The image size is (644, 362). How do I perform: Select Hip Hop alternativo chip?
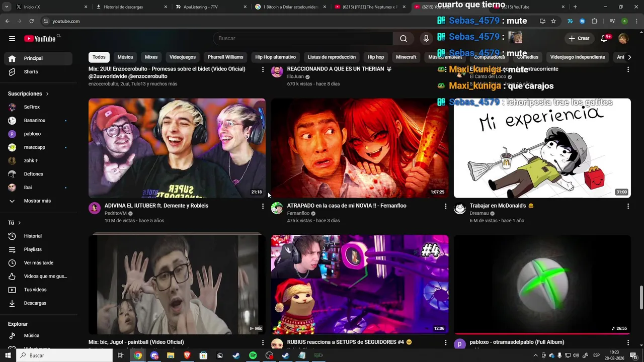(x=275, y=57)
